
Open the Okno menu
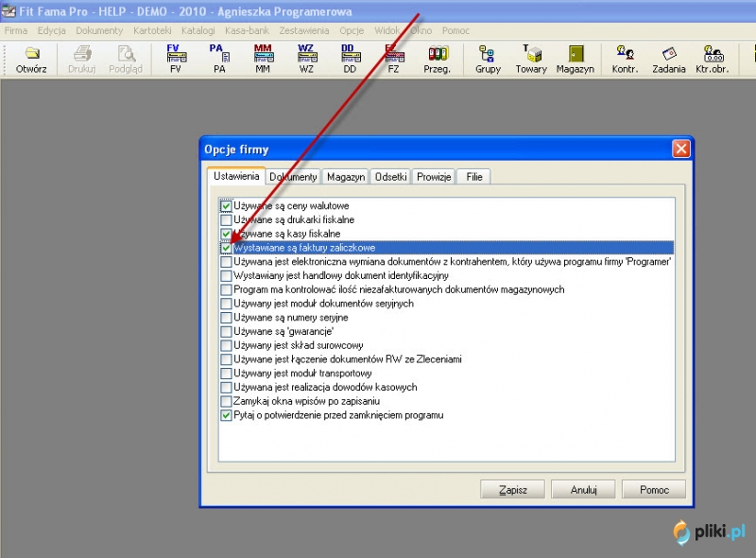coord(421,31)
